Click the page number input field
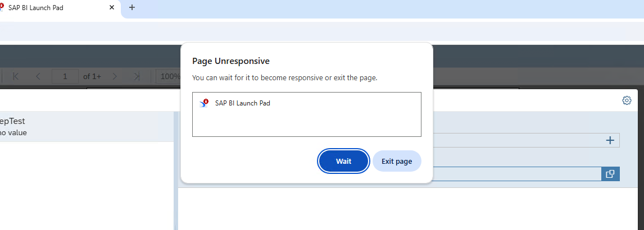 coord(65,76)
